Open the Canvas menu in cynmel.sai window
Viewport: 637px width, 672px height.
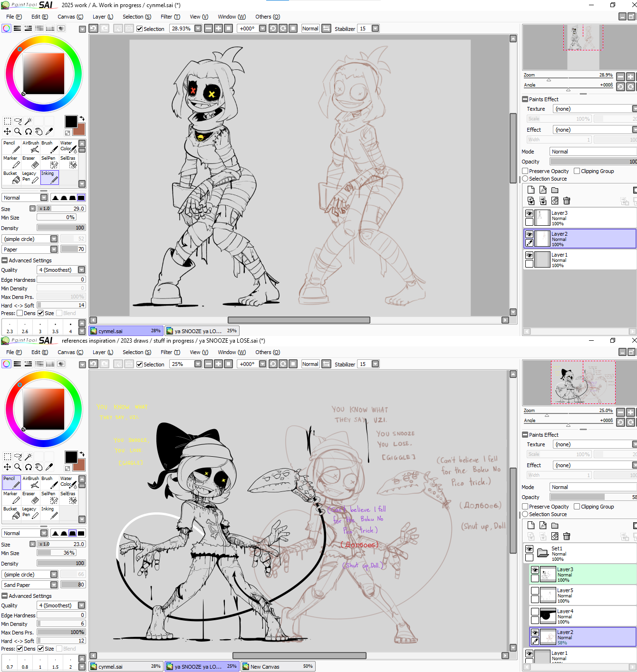(70, 17)
